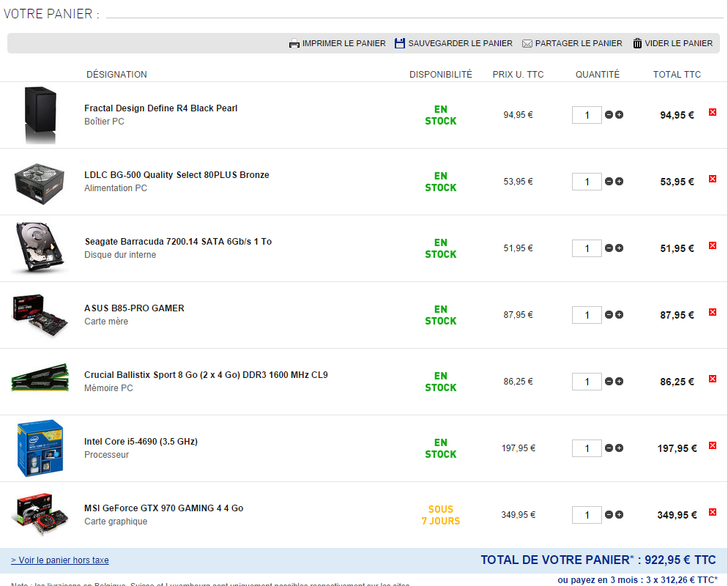Remove Seagate Barracuda drive with red X
Image resolution: width=728 pixels, height=586 pixels.
713,245
